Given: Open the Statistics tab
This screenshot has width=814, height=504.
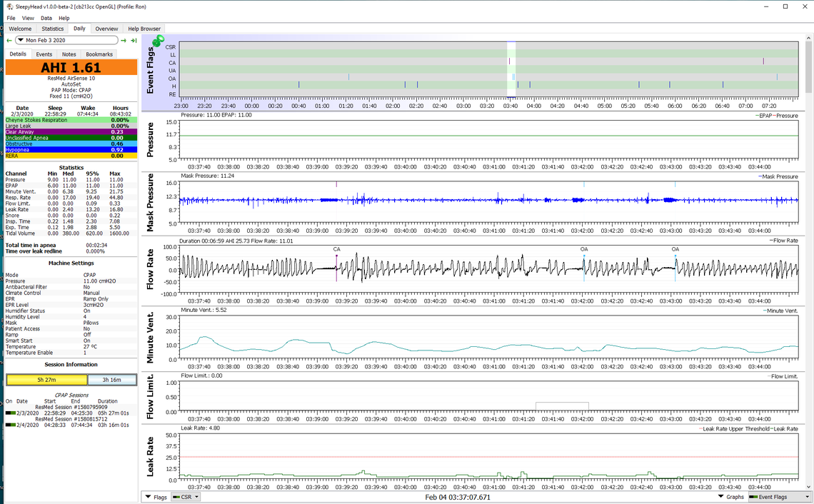Looking at the screenshot, I should 52,29.
